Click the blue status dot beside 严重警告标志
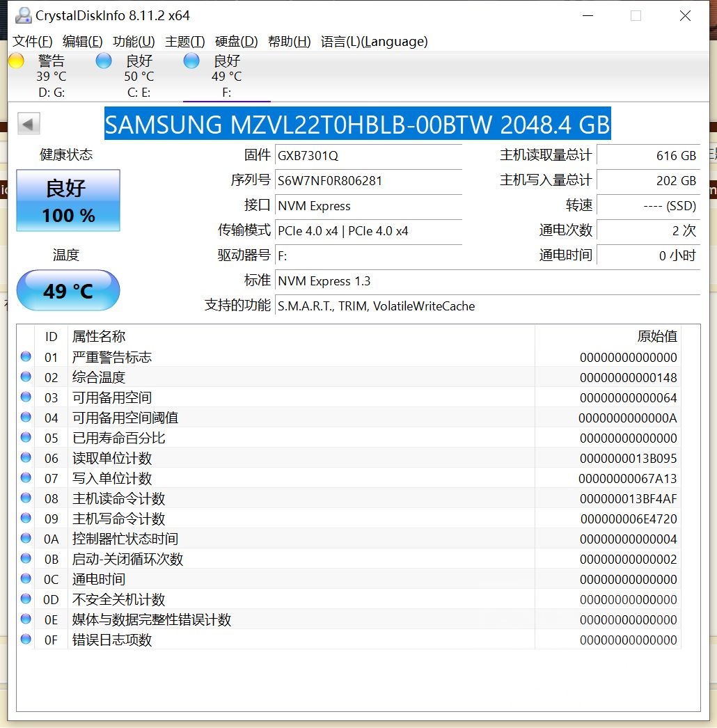Image resolution: width=717 pixels, height=728 pixels. (x=26, y=356)
